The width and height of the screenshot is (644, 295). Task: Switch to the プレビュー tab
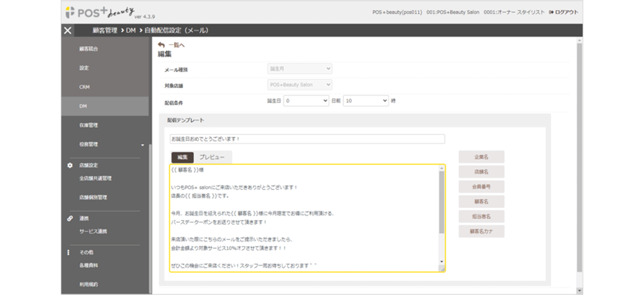click(213, 157)
